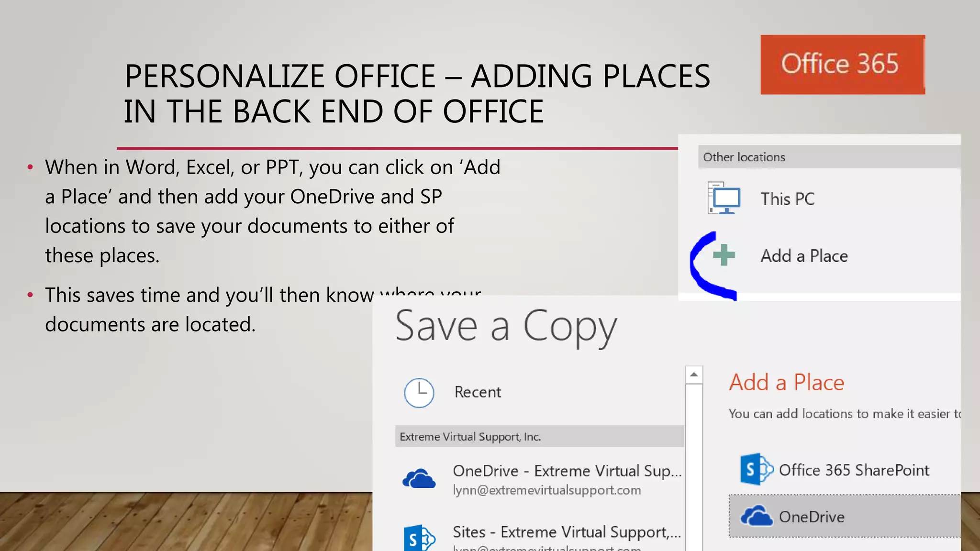Click the Recent clock icon
This screenshot has height=551, width=980.
[x=419, y=393]
